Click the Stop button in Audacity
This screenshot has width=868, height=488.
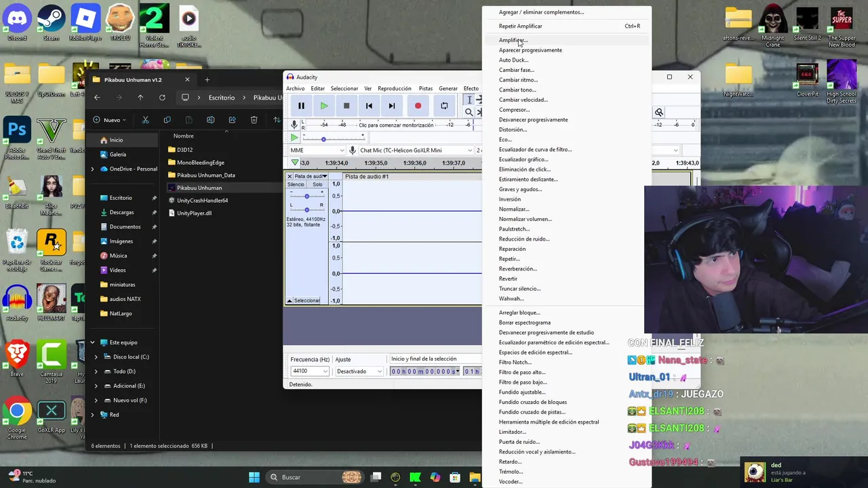(347, 106)
